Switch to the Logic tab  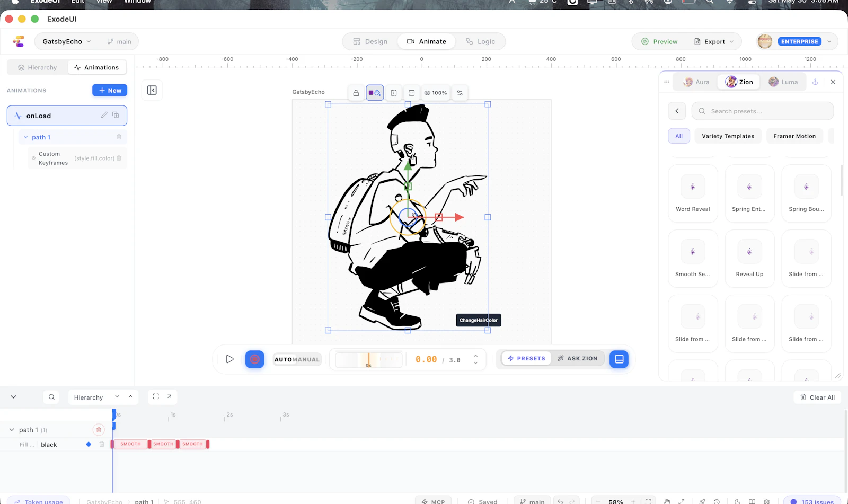480,41
